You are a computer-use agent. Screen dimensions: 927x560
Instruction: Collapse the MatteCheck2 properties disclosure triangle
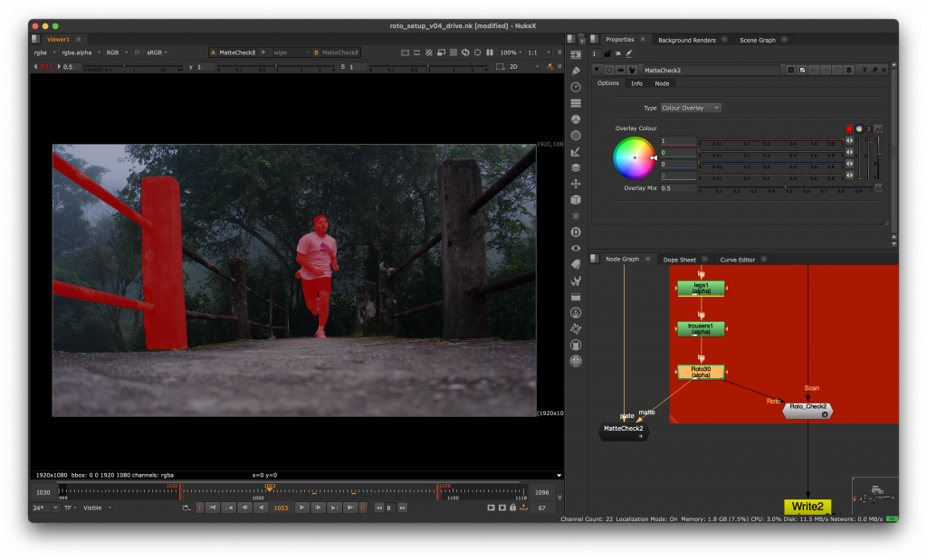[x=597, y=70]
